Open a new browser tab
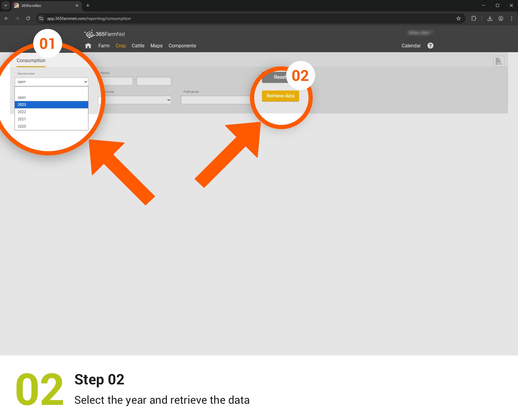The height and width of the screenshot is (420, 518). pyautogui.click(x=88, y=5)
